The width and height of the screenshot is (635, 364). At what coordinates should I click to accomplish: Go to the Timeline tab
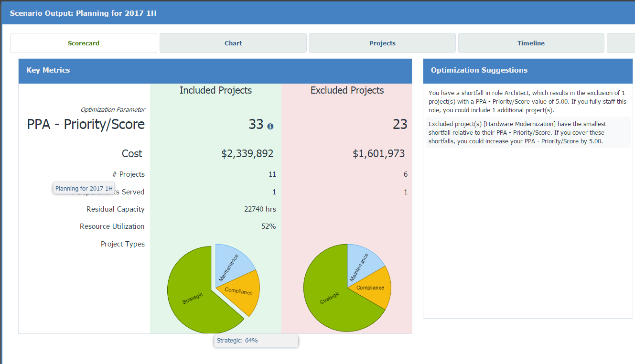pos(530,43)
